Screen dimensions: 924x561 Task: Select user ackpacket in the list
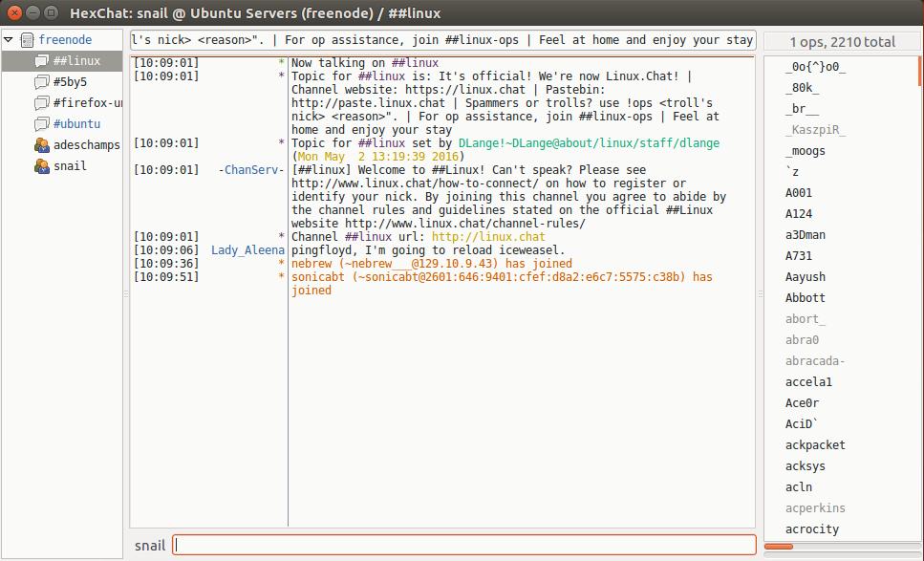pos(815,445)
